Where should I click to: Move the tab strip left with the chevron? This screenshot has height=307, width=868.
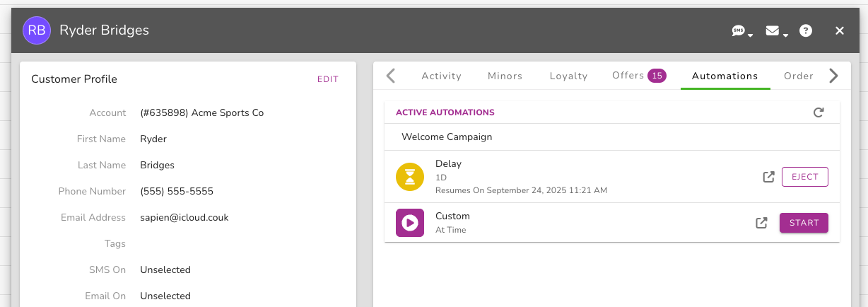pyautogui.click(x=391, y=76)
